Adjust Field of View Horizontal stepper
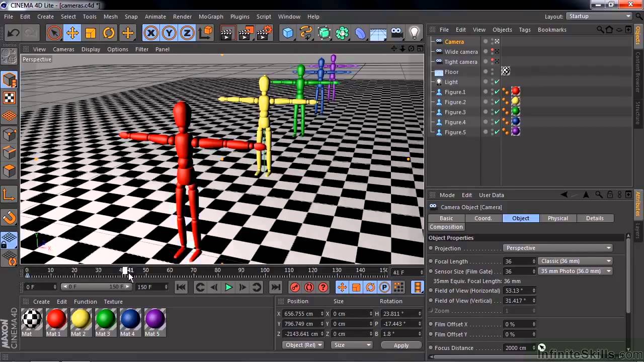This screenshot has width=644, height=362. tap(534, 291)
